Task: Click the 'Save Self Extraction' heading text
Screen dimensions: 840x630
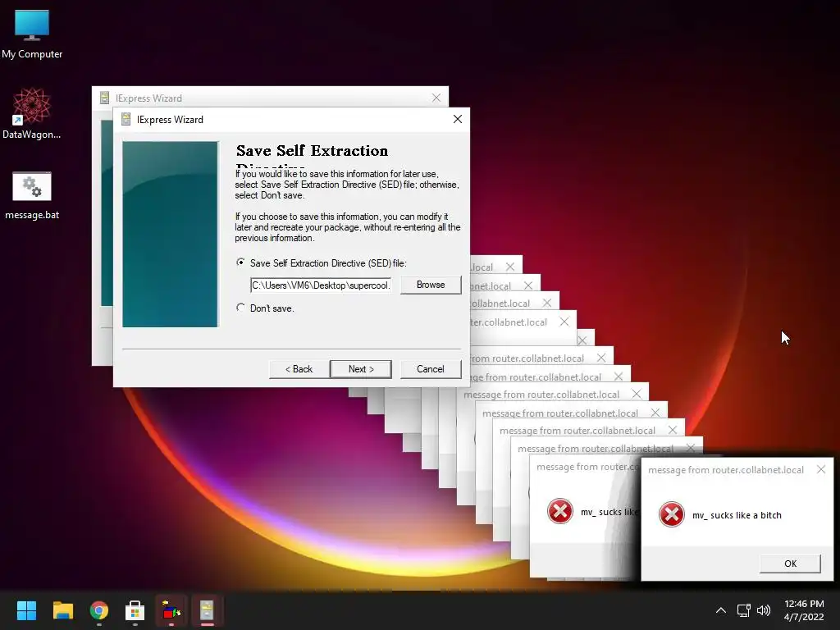Action: pyautogui.click(x=312, y=151)
